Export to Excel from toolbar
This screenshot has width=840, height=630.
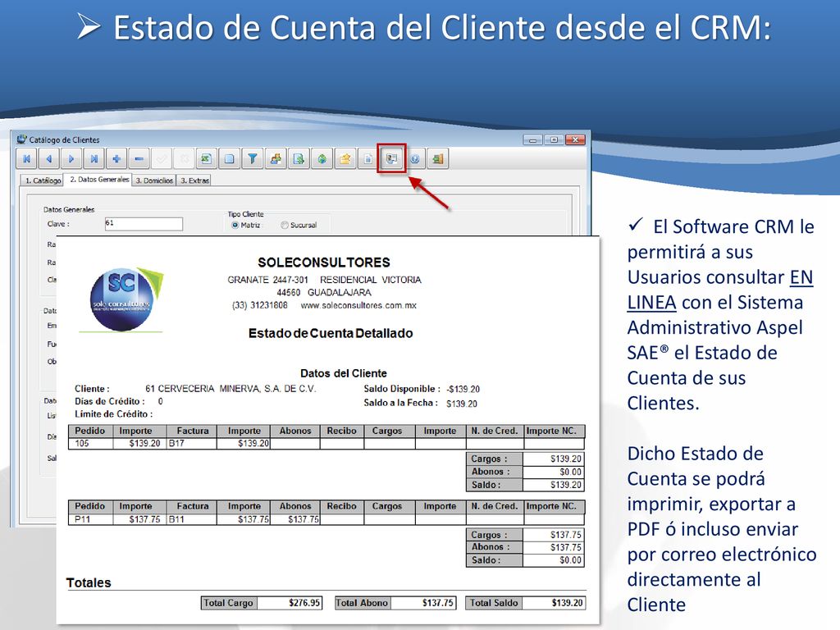tap(206, 158)
